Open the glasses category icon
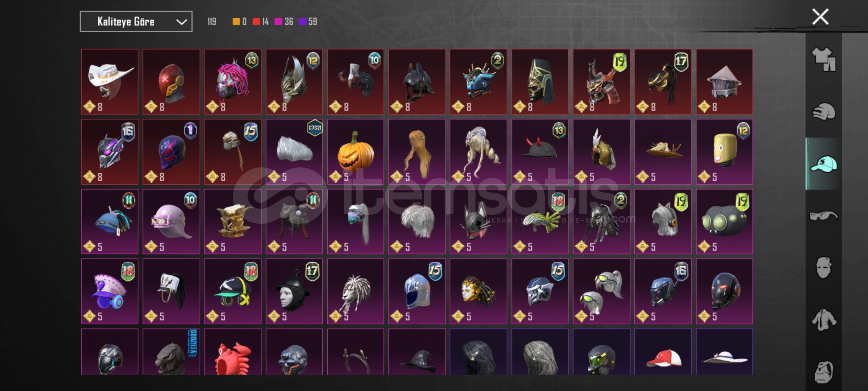The width and height of the screenshot is (868, 391). click(x=824, y=216)
